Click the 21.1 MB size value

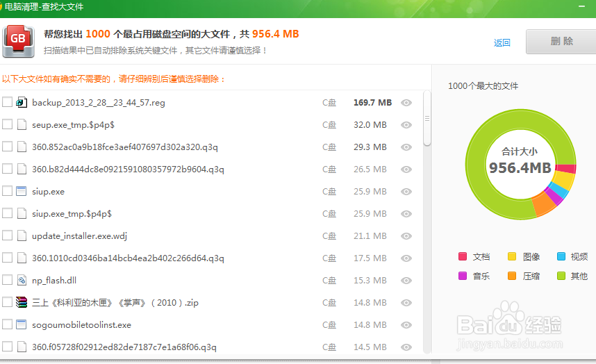coord(370,236)
